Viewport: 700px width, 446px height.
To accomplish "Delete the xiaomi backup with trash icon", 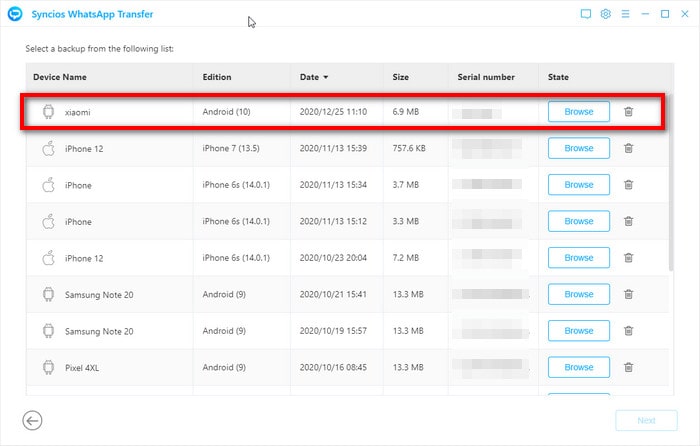I will (629, 112).
